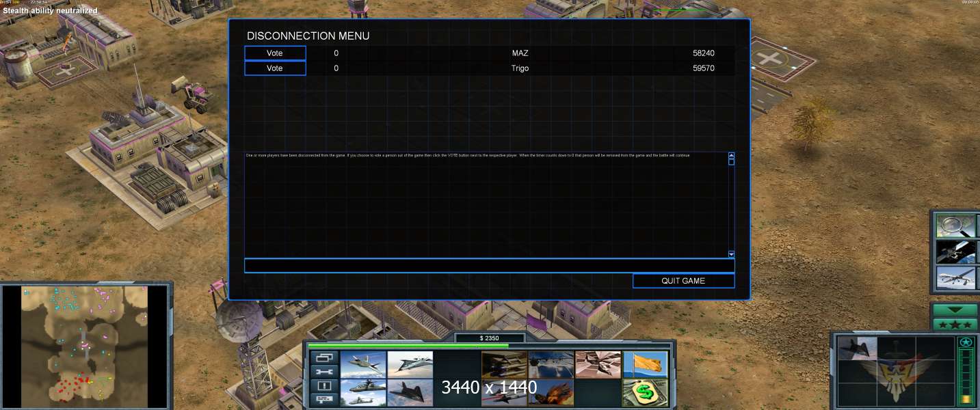
Task: Select the stealth fighter unit portrait
Action: (858, 348)
